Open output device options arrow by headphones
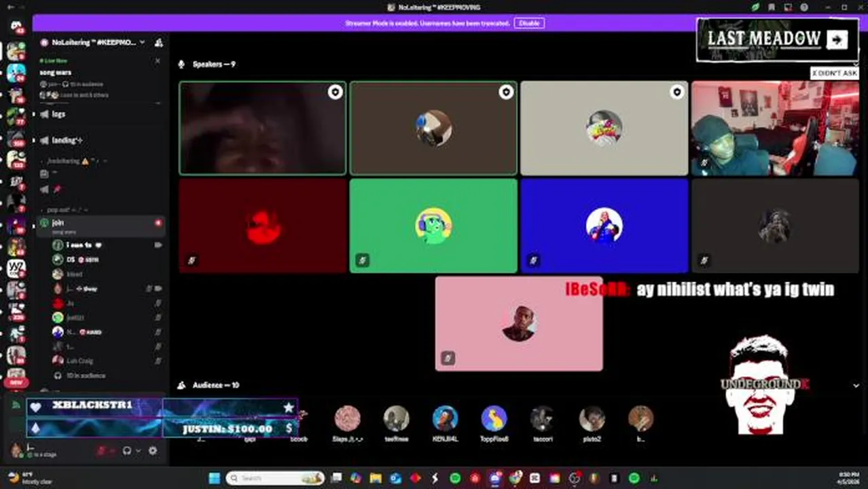The width and height of the screenshot is (868, 489). coord(139,450)
